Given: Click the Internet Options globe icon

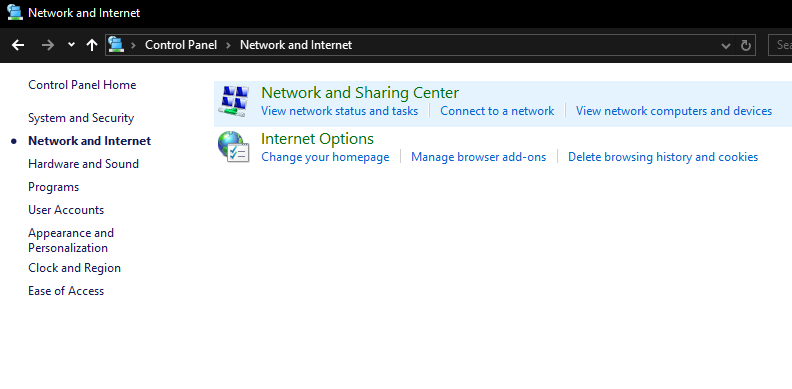Looking at the screenshot, I should (233, 147).
